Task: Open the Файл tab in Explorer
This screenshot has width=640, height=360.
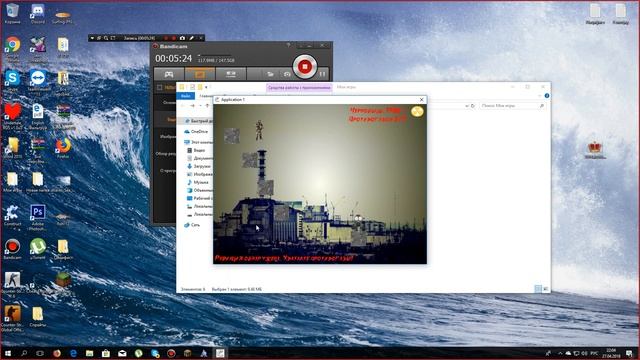Action: pyautogui.click(x=186, y=96)
